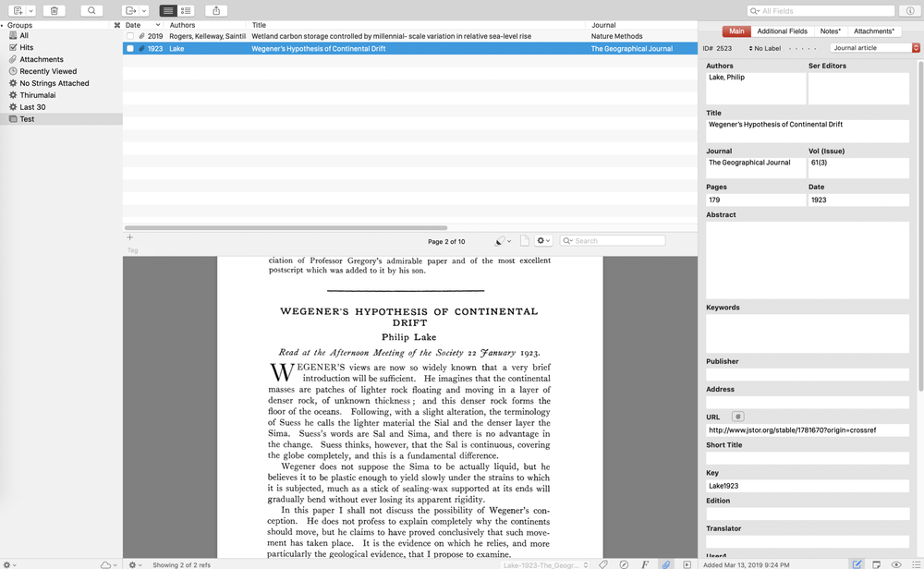
Task: Sort by the Authors column header
Action: (206, 25)
